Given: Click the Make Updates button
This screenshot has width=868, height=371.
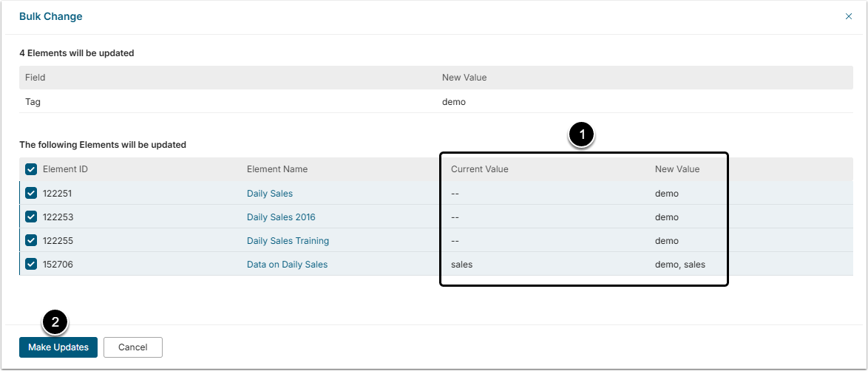Looking at the screenshot, I should coord(58,347).
